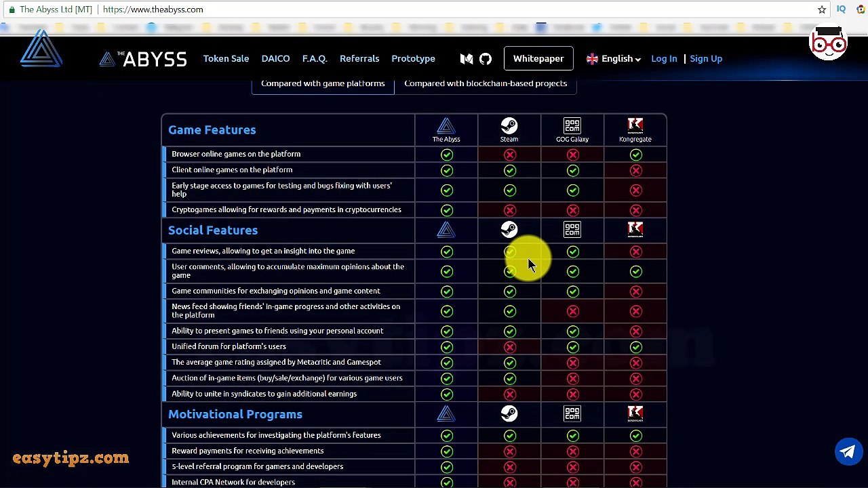
Task: Click GOG's red cross for Metacritic rating row
Action: point(573,363)
